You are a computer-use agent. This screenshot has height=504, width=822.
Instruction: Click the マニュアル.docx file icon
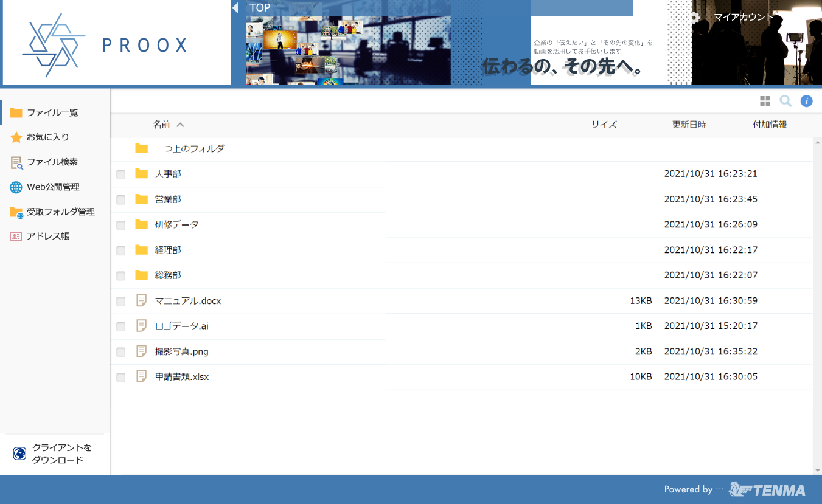[x=142, y=300]
